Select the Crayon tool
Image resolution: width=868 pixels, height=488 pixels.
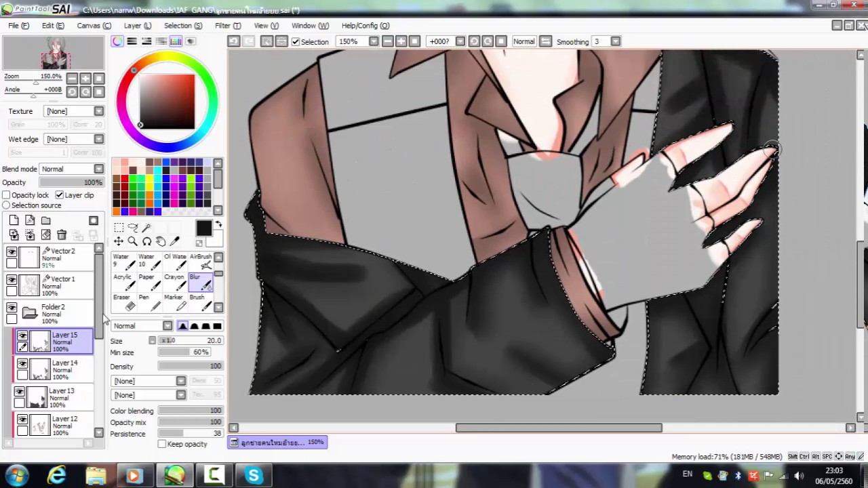pyautogui.click(x=175, y=282)
